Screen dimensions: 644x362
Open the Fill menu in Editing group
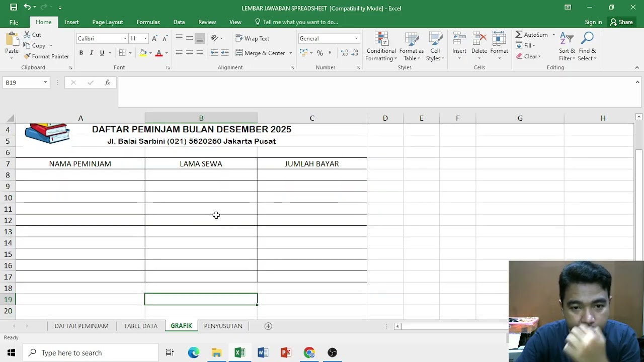[526, 46]
